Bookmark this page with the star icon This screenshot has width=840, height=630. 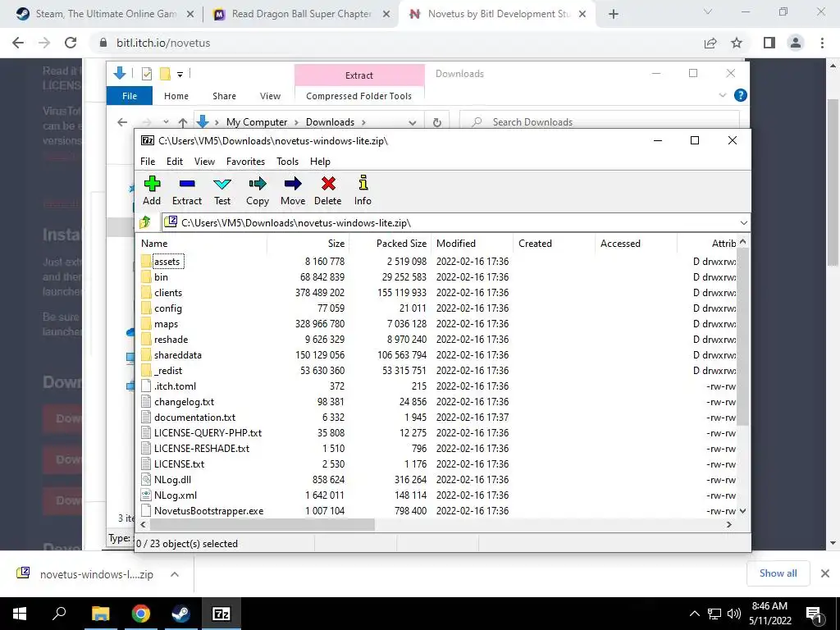click(x=737, y=43)
